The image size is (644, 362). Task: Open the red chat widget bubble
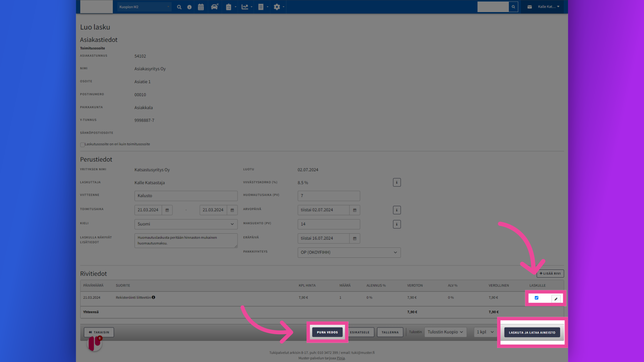(x=95, y=343)
